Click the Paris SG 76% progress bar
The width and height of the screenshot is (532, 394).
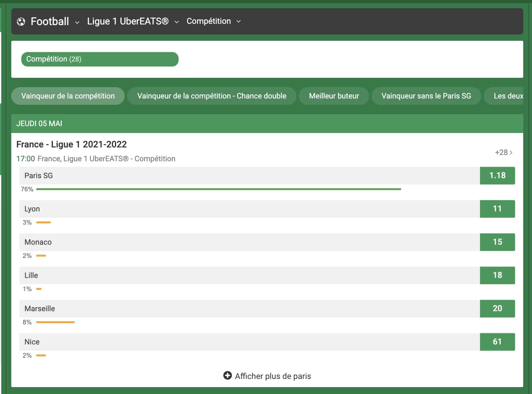[x=219, y=189]
